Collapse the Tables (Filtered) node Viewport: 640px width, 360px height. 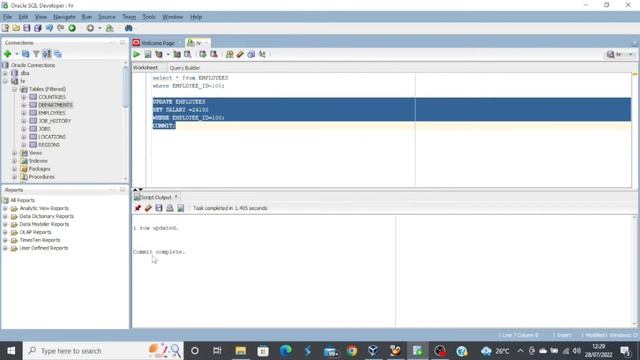(14, 89)
